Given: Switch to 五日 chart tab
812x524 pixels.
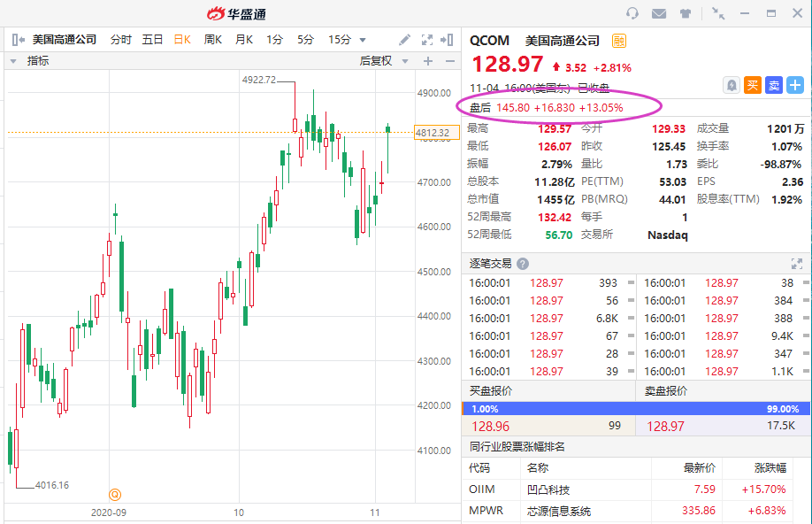Looking at the screenshot, I should click(152, 40).
